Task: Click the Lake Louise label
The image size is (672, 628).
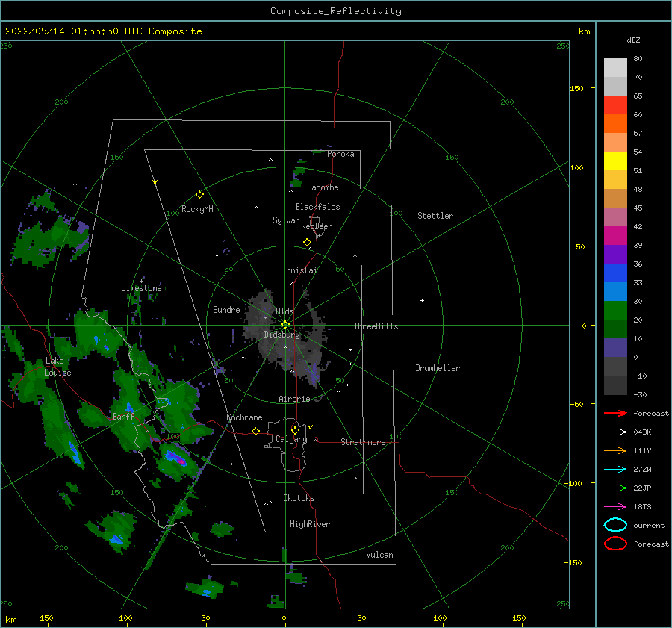Action: [x=57, y=367]
